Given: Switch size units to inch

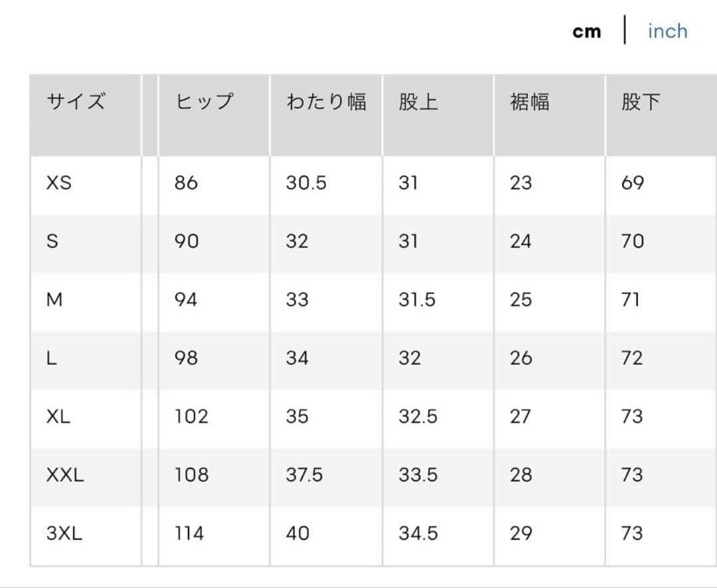Looking at the screenshot, I should point(668,31).
